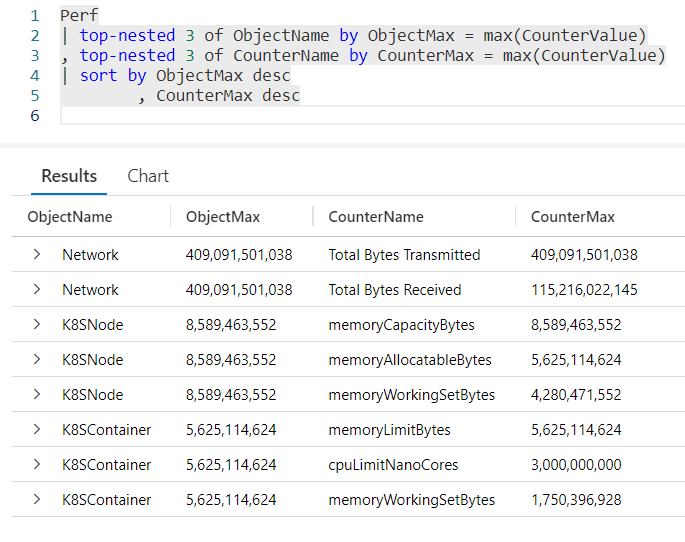This screenshot has width=685, height=542.
Task: Click the CounterMax column header
Action: (573, 217)
